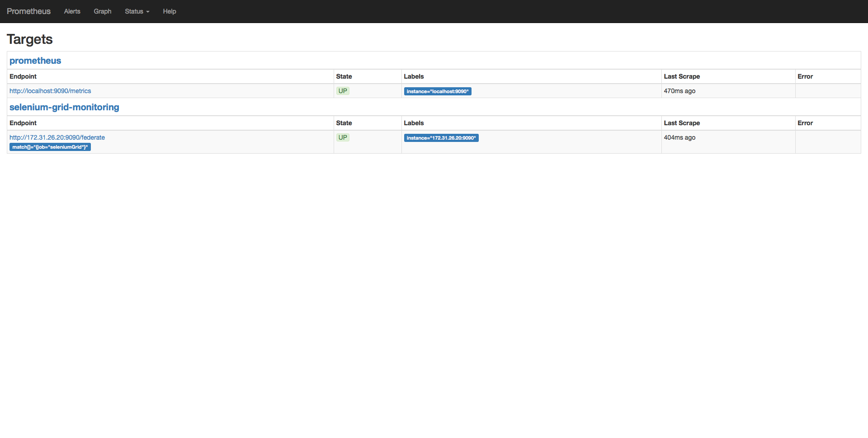Click Endpoint column header in prometheus table

tap(23, 76)
